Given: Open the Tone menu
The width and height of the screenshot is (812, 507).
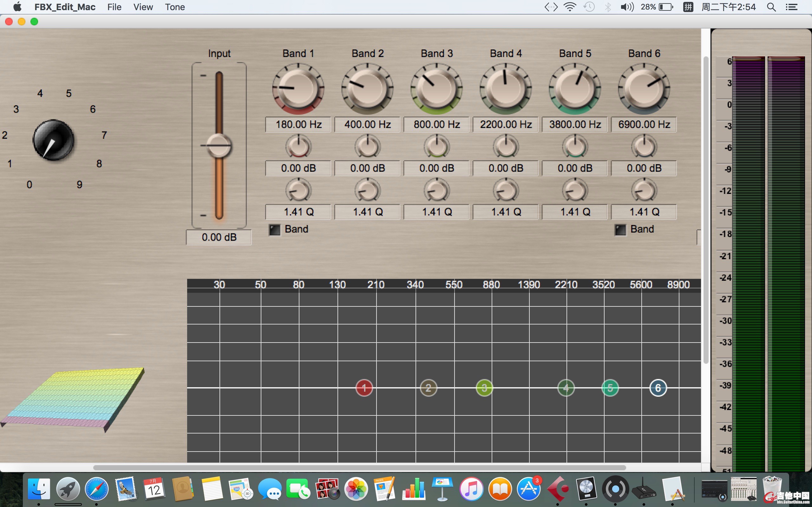Looking at the screenshot, I should pos(175,7).
